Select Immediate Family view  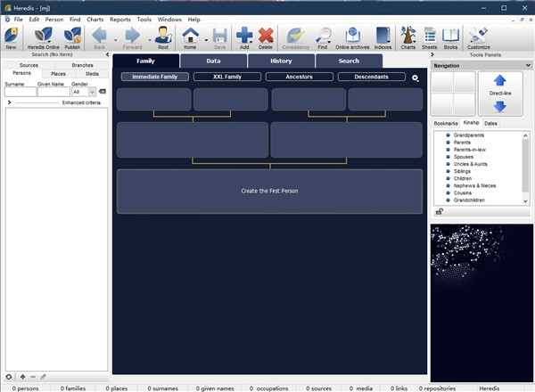pyautogui.click(x=154, y=77)
